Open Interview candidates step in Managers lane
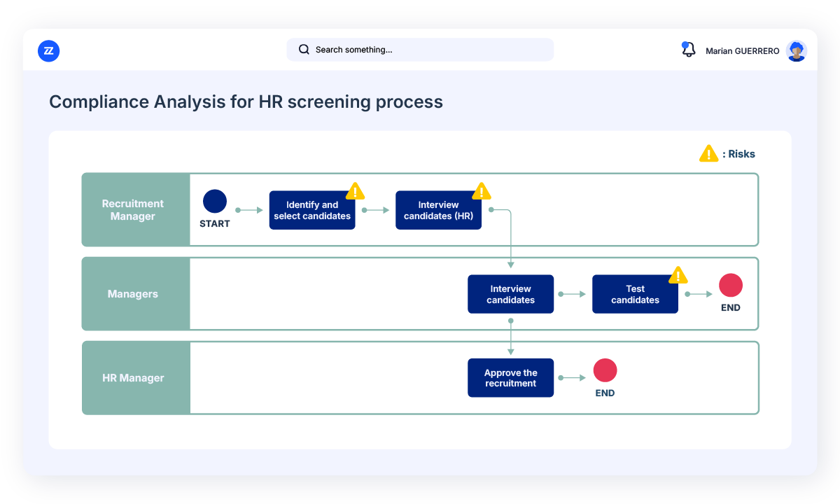 (511, 294)
